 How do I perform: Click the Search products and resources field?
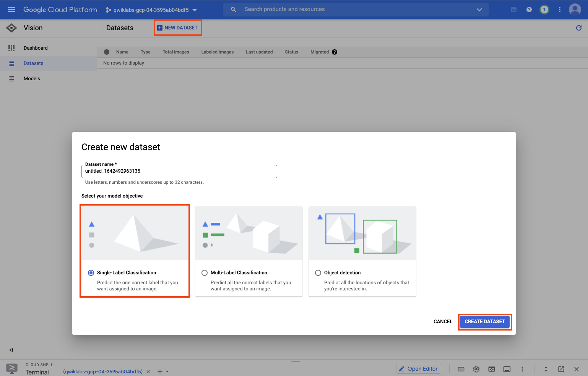click(356, 10)
